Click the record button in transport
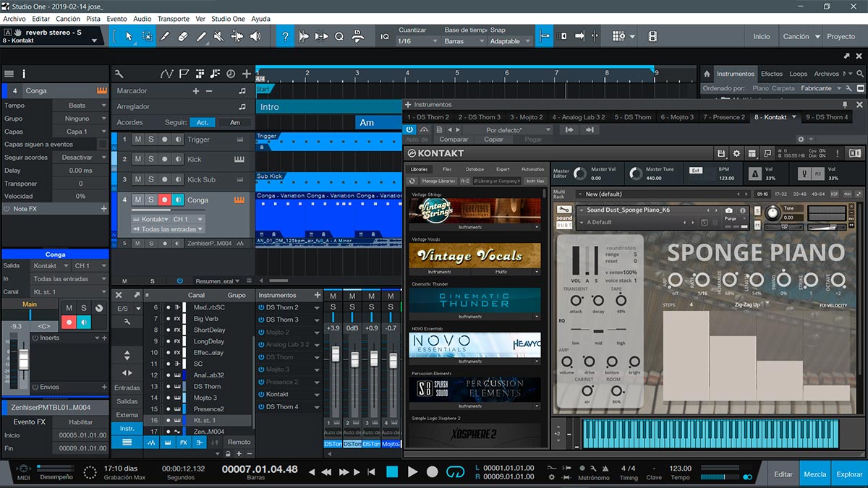Image resolution: width=868 pixels, height=488 pixels. coord(433,471)
